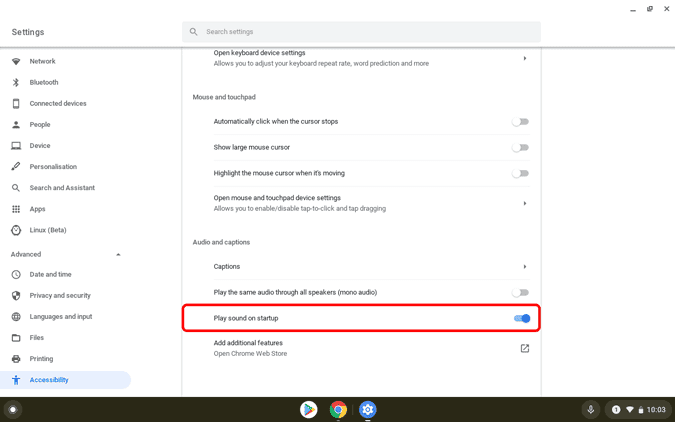Image resolution: width=675 pixels, height=422 pixels.
Task: Click Open keyboard device settings text
Action: [260, 53]
